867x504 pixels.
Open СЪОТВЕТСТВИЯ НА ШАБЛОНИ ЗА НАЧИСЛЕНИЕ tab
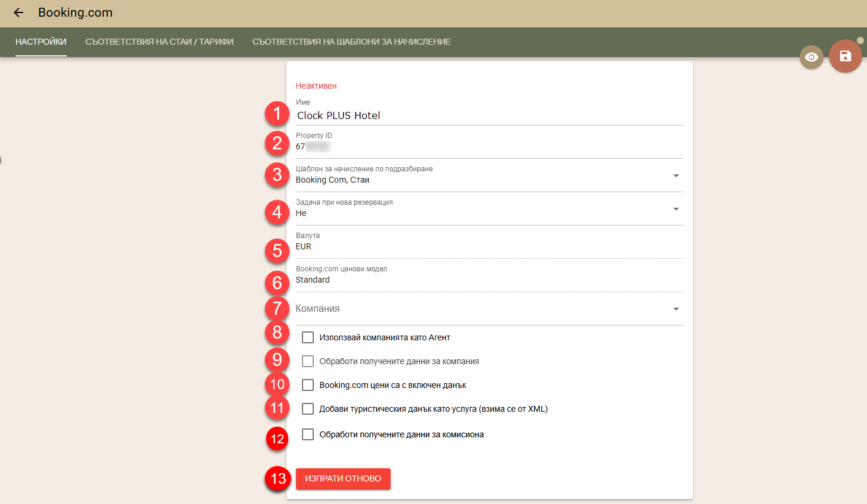tap(351, 42)
